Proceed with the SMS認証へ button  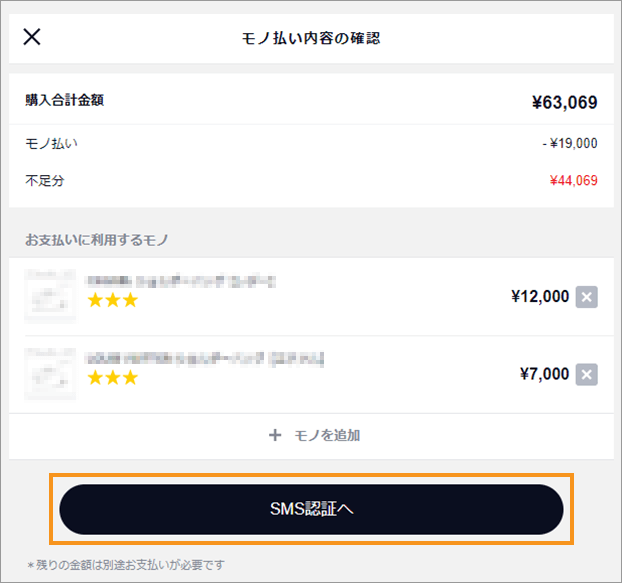point(311,509)
